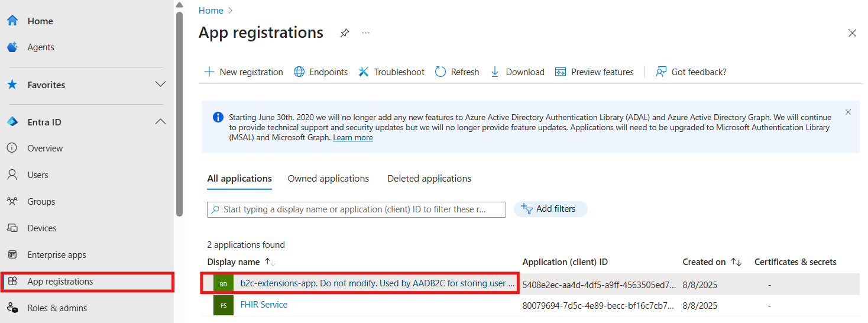Click the BD app avatar icon

pyautogui.click(x=224, y=284)
